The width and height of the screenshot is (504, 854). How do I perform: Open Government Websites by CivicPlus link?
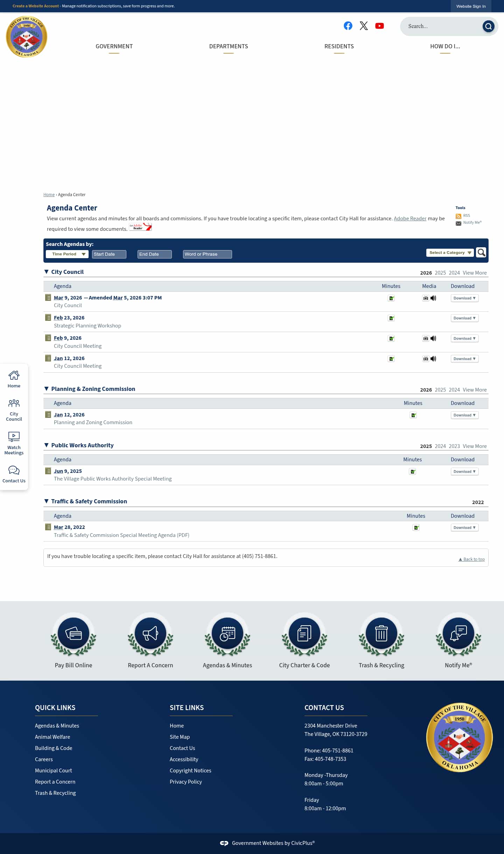click(267, 843)
